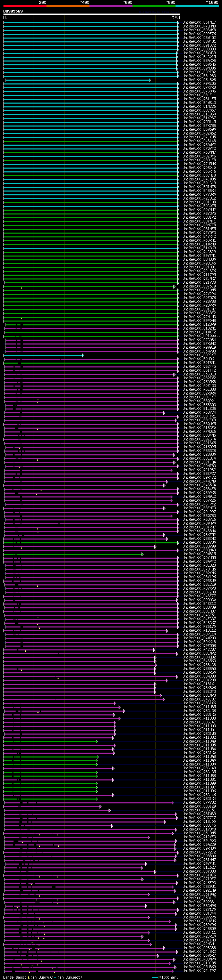The image size is (222, 980).
Task: Select label UniRef100_Q9M3W5
Action: (x=199, y=68)
